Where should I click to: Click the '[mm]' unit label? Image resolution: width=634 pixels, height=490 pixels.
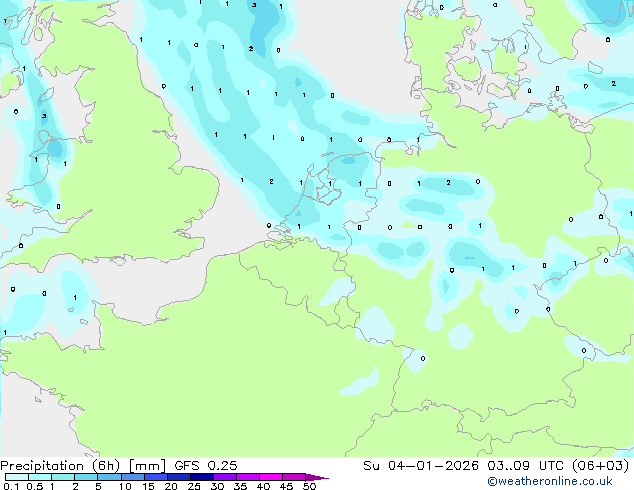(147, 466)
